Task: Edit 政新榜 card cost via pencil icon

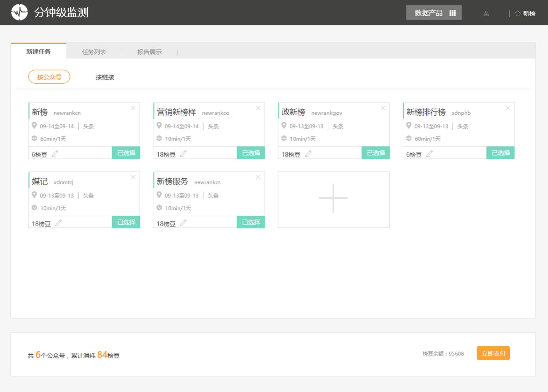Action: tap(308, 154)
